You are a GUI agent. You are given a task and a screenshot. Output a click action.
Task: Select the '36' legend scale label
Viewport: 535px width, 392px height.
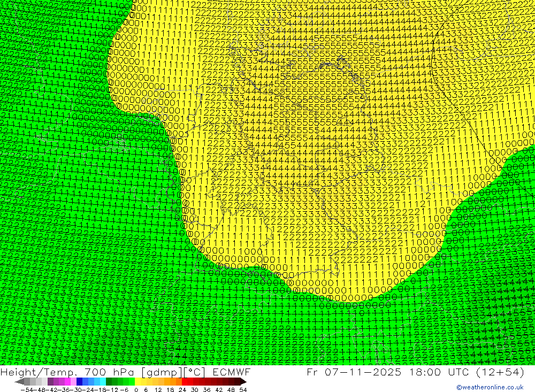pyautogui.click(x=207, y=390)
